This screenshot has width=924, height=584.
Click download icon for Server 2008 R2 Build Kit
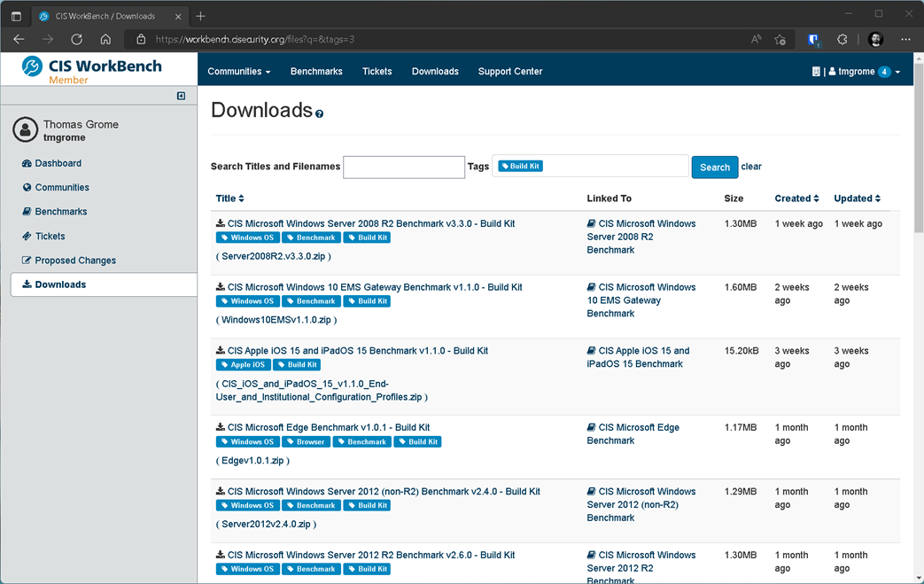tap(221, 223)
